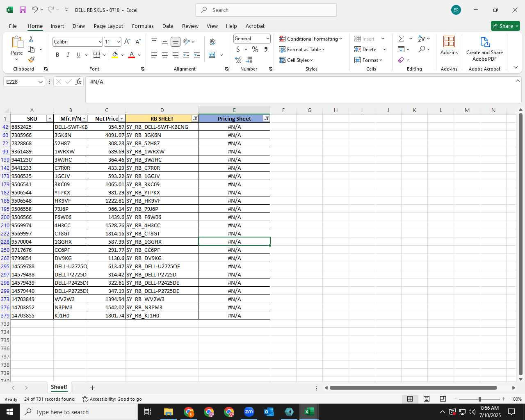The image size is (525, 420).
Task: Open the Acrobat ribbon tab
Action: 255,26
